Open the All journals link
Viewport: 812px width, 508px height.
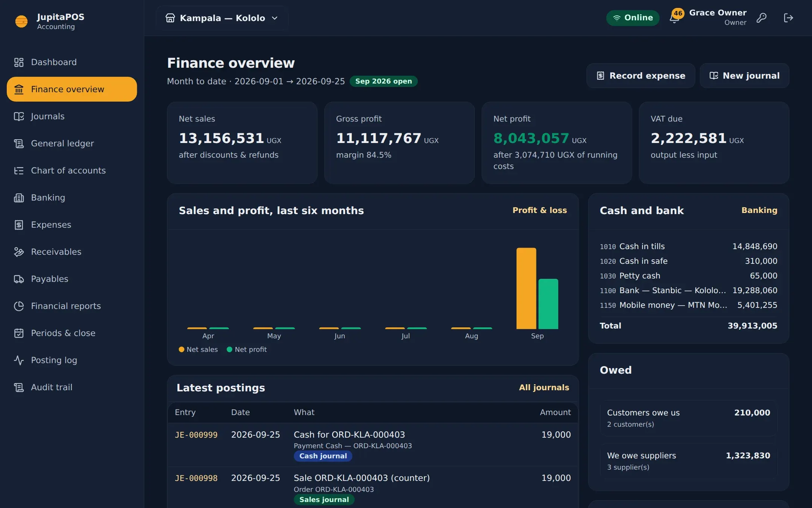[544, 388]
